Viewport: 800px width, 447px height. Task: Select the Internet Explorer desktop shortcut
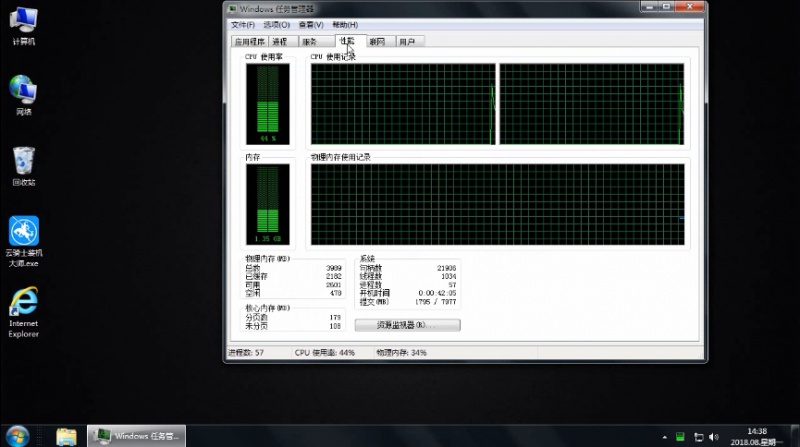point(23,312)
